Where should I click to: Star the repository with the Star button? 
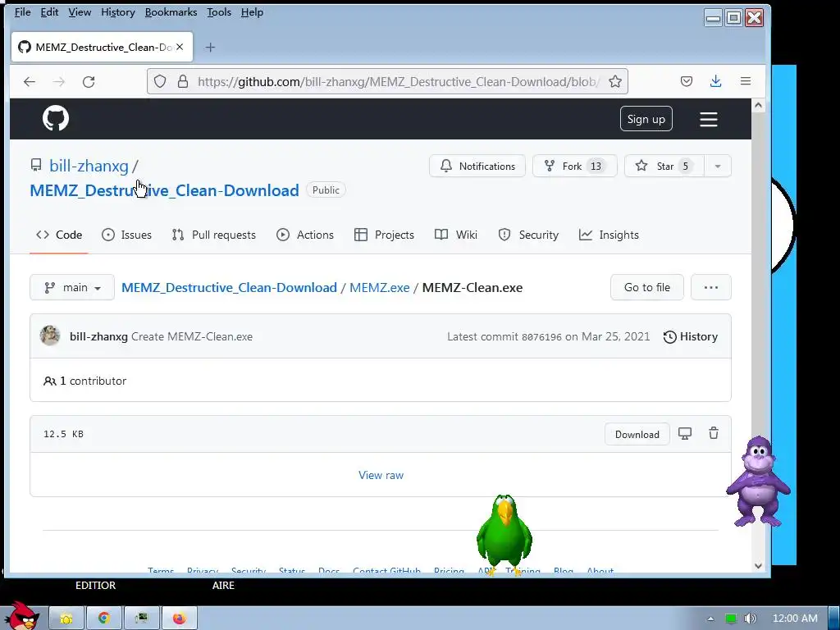pyautogui.click(x=664, y=166)
